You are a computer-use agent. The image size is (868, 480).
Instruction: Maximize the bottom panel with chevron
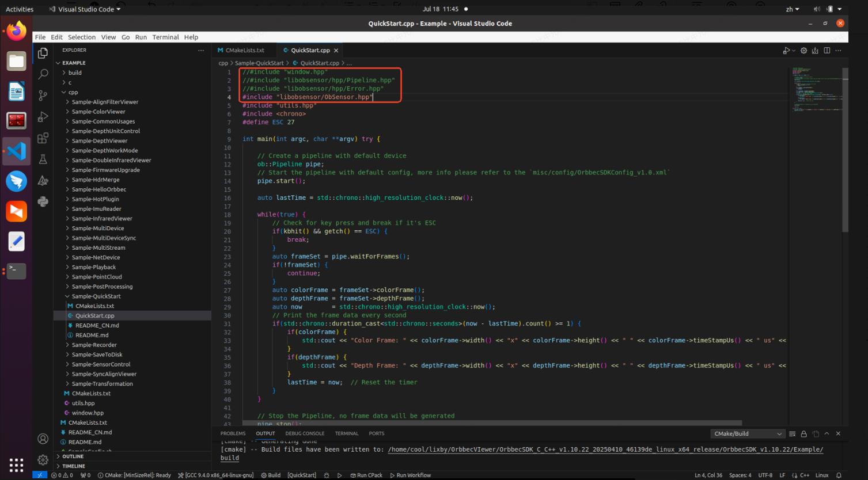pyautogui.click(x=827, y=434)
